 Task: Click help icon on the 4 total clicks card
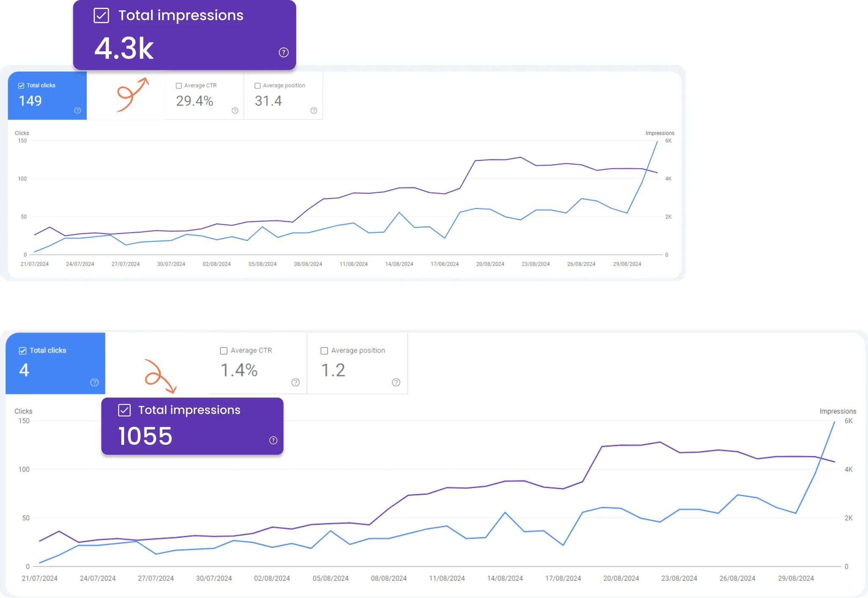tap(95, 382)
